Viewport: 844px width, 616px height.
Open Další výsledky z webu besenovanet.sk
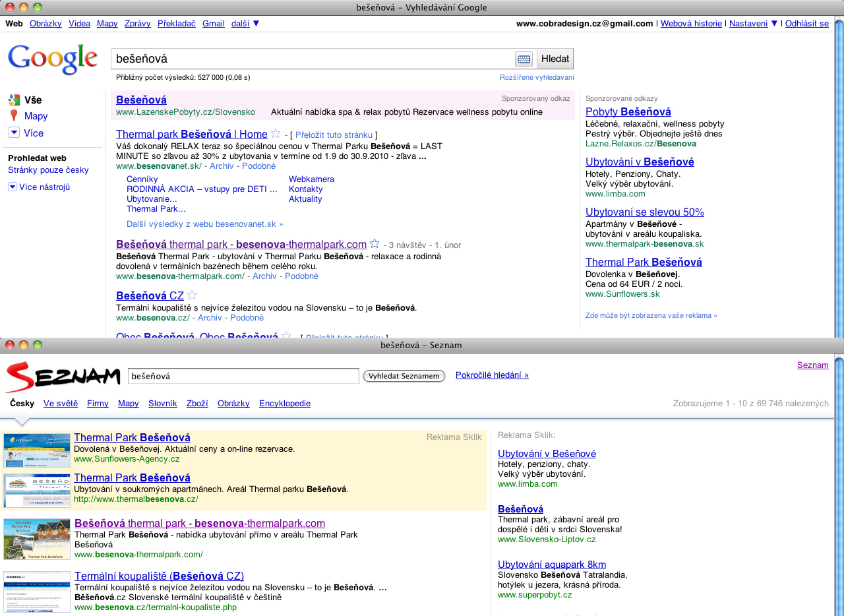tap(205, 224)
